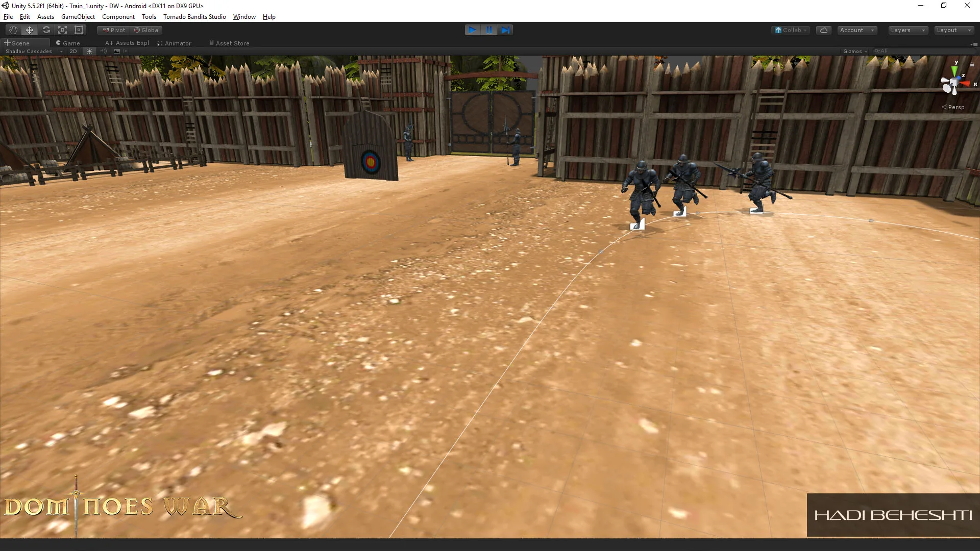The width and height of the screenshot is (980, 551).
Task: Open the cloud Services panel
Action: point(823,30)
